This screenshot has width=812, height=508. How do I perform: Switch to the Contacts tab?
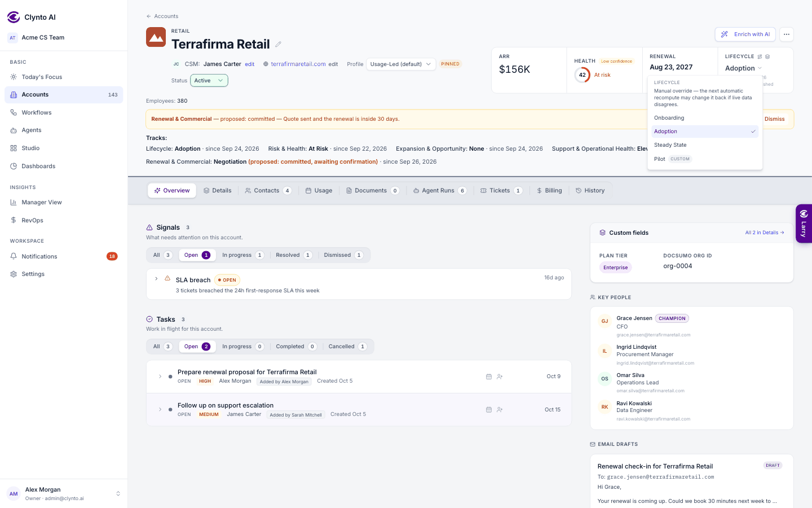(268, 191)
